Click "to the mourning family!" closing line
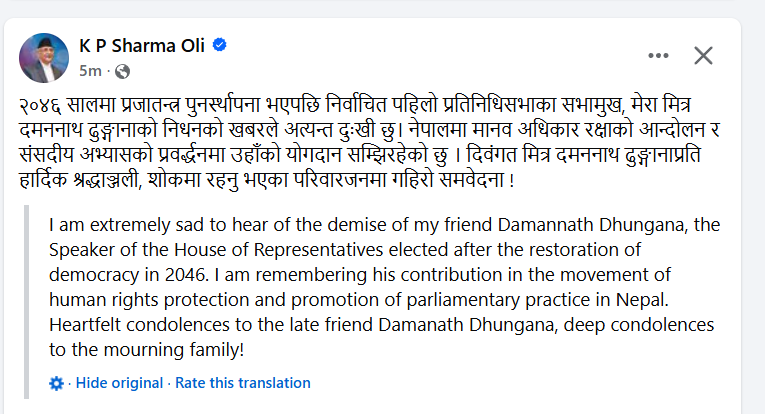The width and height of the screenshot is (765, 414). click(x=146, y=350)
